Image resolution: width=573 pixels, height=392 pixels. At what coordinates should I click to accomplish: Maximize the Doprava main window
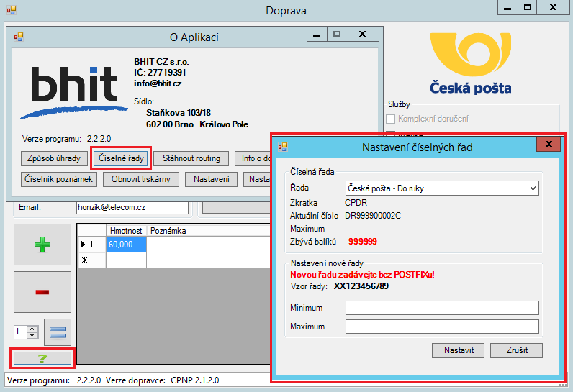pos(528,7)
